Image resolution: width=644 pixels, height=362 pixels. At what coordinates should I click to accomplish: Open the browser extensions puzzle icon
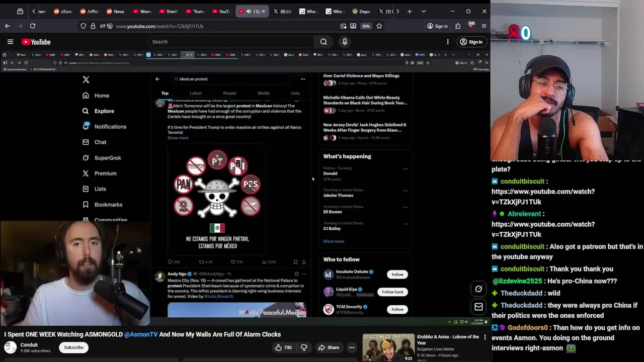[x=458, y=26]
